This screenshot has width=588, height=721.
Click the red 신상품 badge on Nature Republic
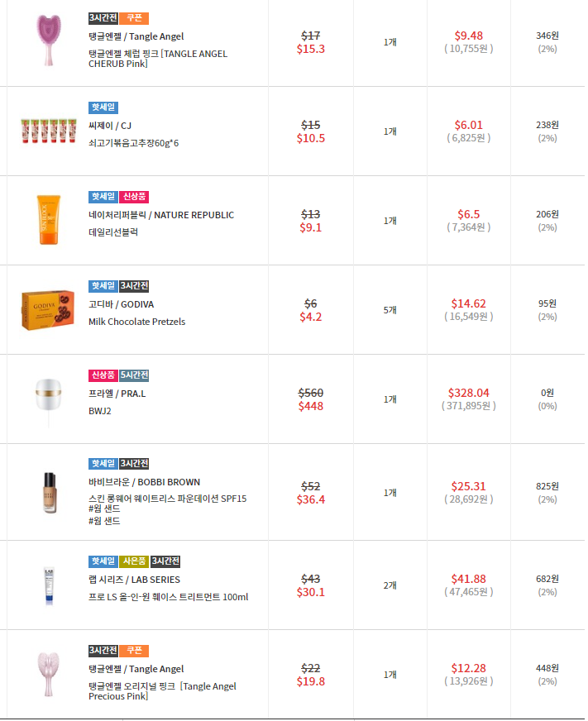134,197
